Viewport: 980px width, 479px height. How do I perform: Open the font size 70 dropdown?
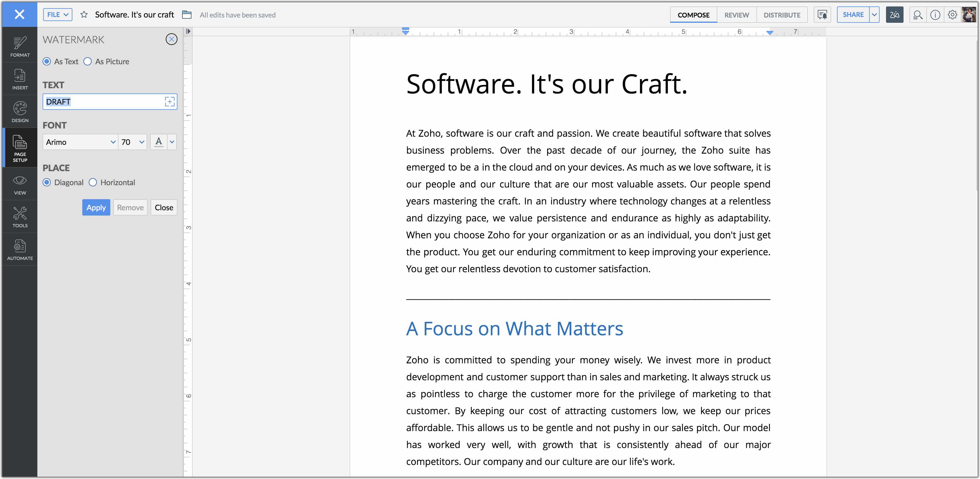tap(132, 142)
